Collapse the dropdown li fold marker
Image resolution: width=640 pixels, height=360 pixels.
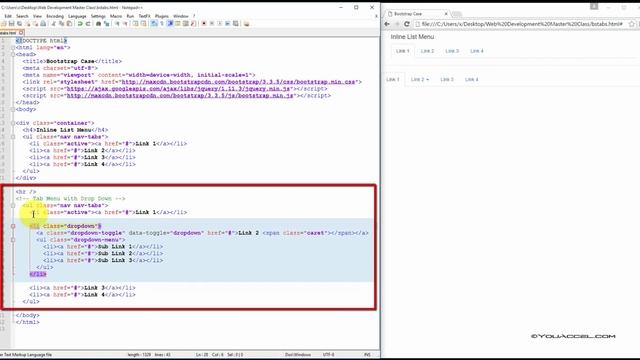tap(13, 226)
